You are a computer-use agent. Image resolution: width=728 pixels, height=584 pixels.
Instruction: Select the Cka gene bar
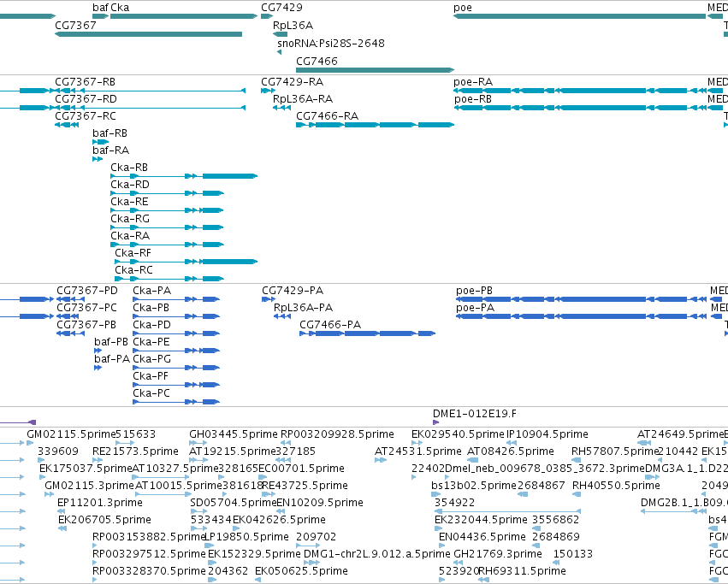pyautogui.click(x=184, y=16)
